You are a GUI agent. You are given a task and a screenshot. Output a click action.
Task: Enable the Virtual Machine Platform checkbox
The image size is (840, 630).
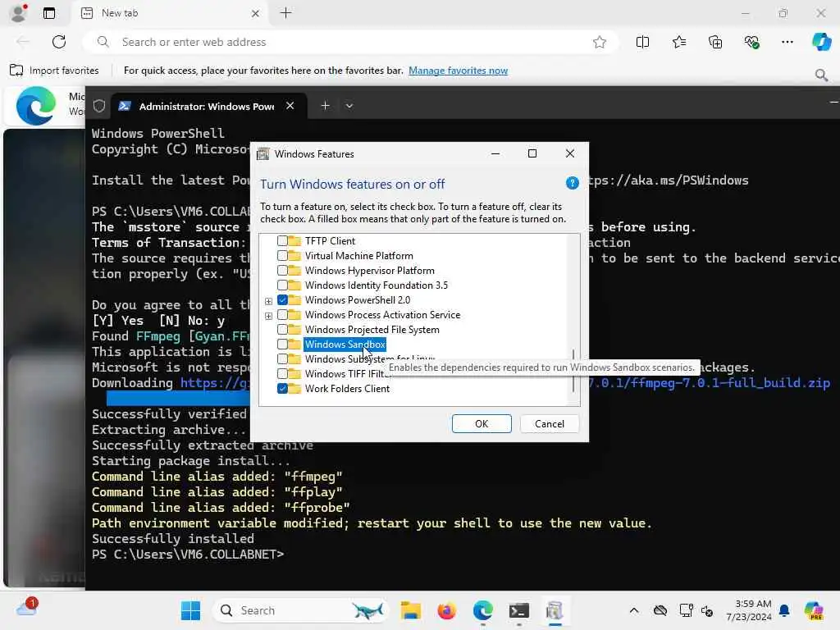(282, 256)
